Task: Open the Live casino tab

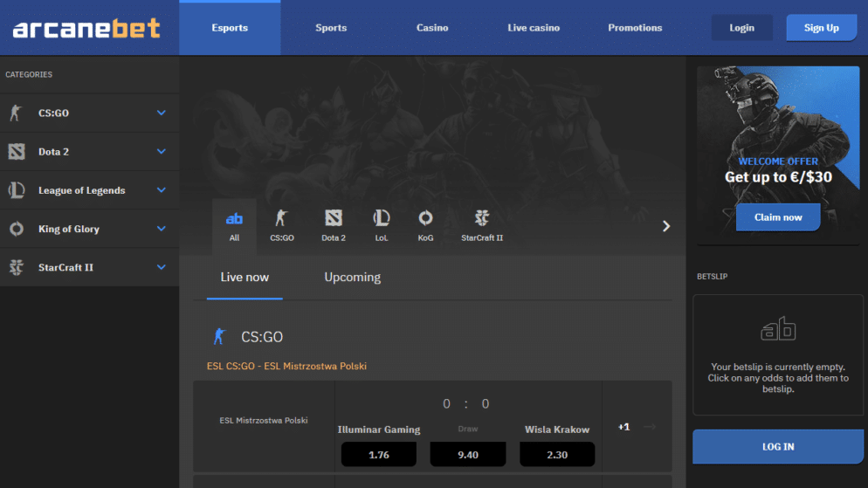Action: tap(534, 28)
